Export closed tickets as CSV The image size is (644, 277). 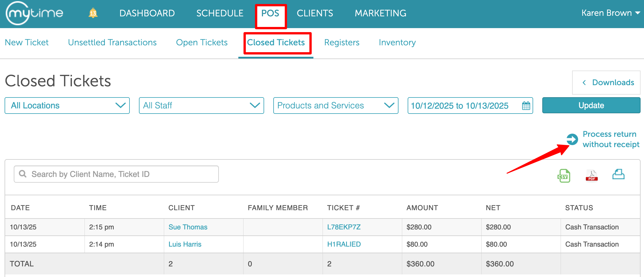coord(563,175)
